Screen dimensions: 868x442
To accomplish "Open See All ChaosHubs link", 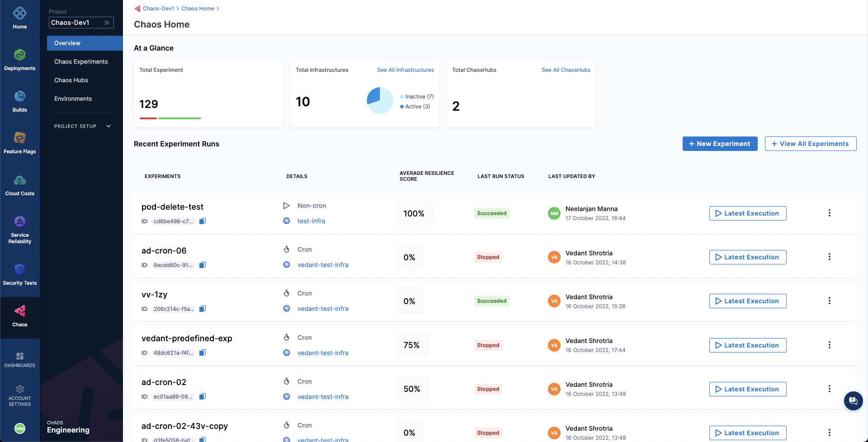I will pyautogui.click(x=566, y=70).
